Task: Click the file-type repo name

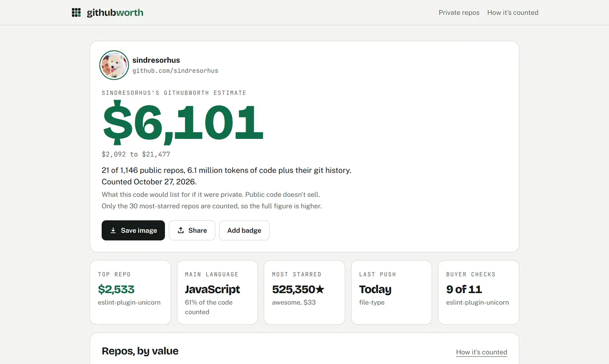Action: tap(372, 302)
